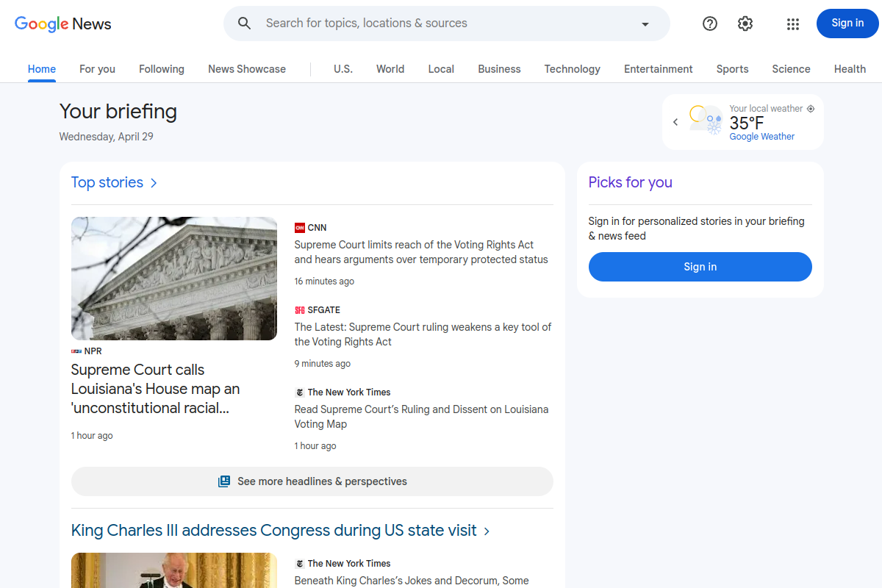
Task: Click the 16 minutes ago timestamp
Action: pyautogui.click(x=324, y=282)
